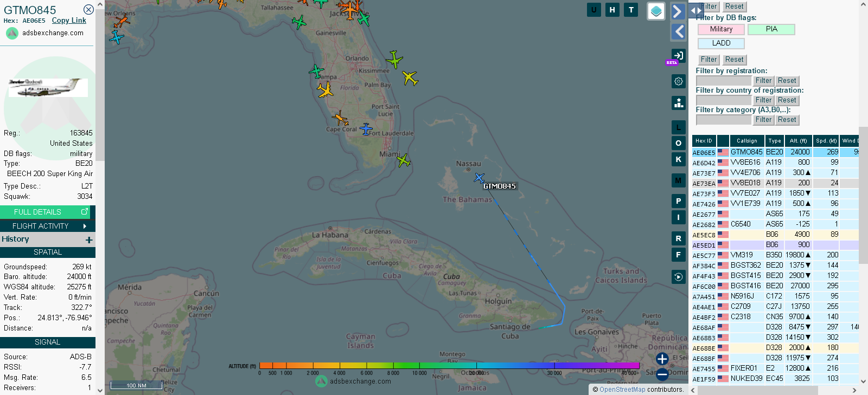
Task: Click the right chevron to shrink the sidebar
Action: (678, 11)
